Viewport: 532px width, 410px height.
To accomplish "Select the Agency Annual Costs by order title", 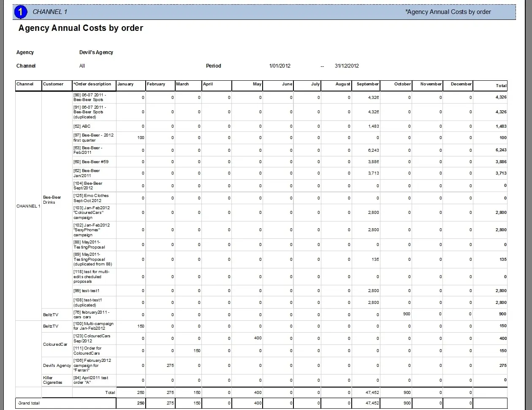I will (81, 28).
